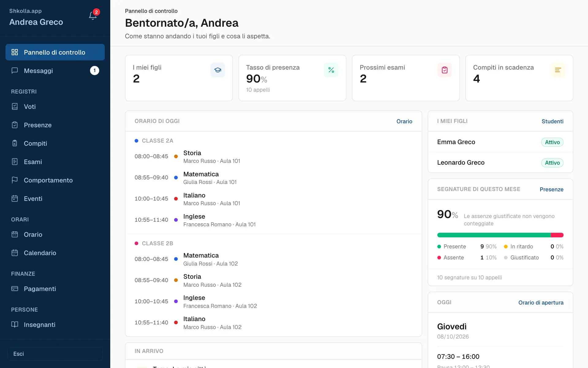Click the Orario link in Orario di oggi

[x=404, y=121]
